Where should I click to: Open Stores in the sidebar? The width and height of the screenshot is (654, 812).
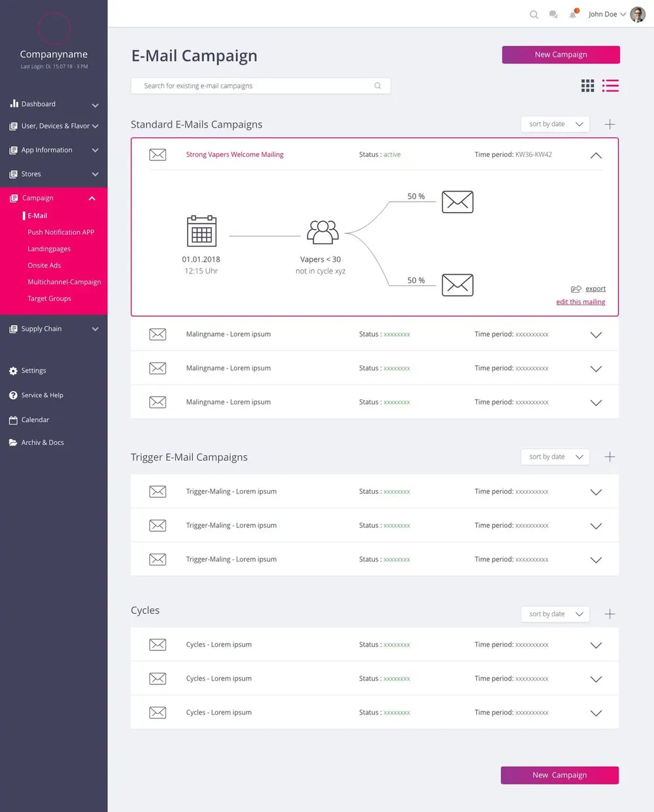pos(31,174)
